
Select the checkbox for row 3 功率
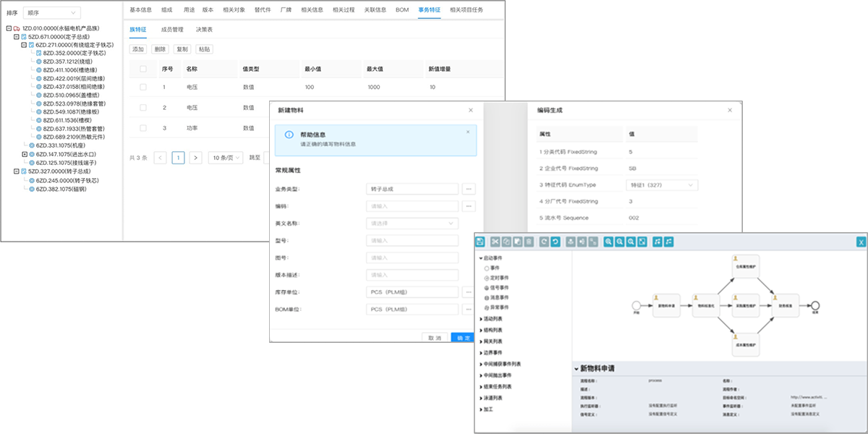tap(143, 128)
